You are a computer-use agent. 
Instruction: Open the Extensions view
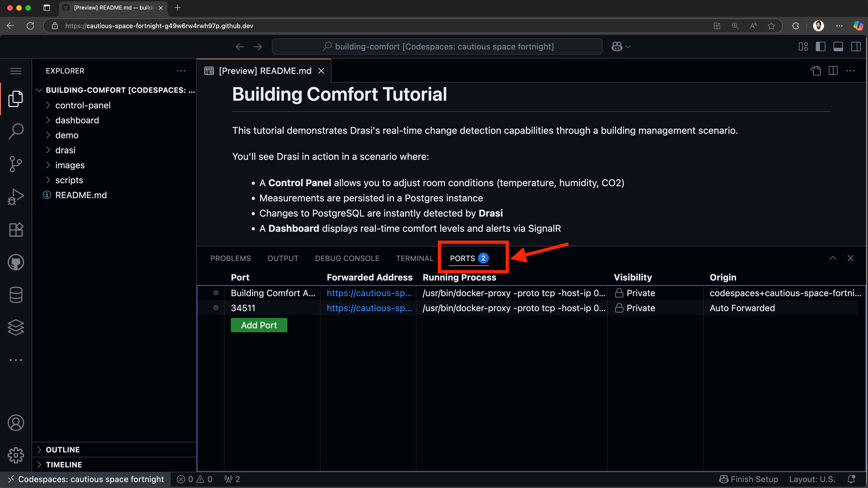click(x=16, y=229)
